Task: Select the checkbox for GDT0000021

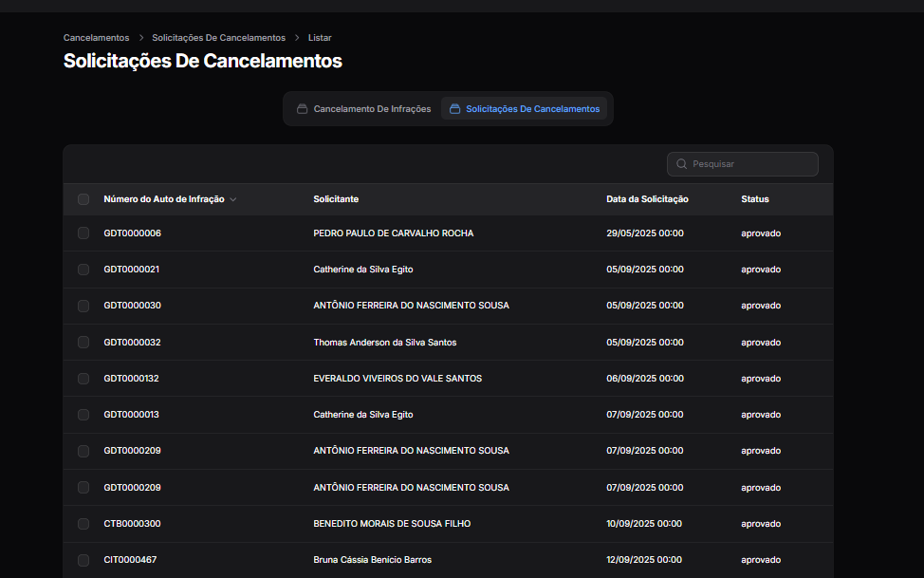Action: click(x=83, y=270)
